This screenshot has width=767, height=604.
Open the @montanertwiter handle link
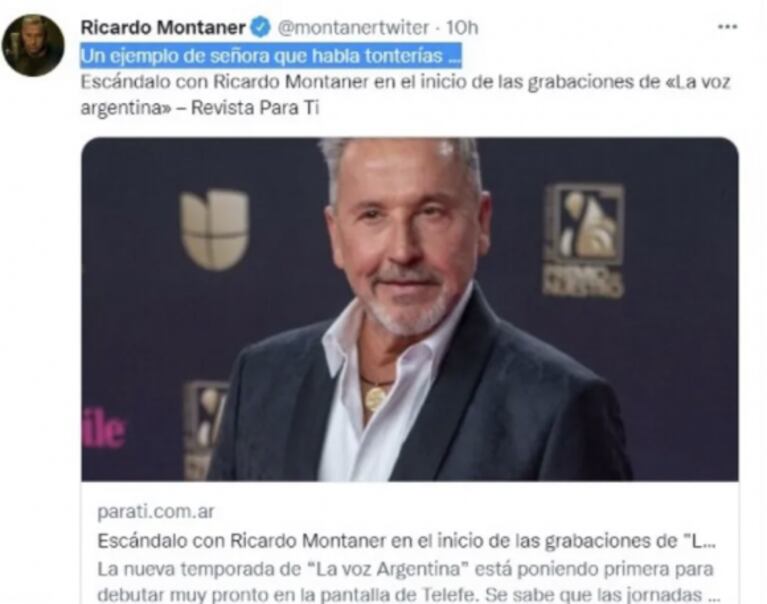(x=353, y=27)
